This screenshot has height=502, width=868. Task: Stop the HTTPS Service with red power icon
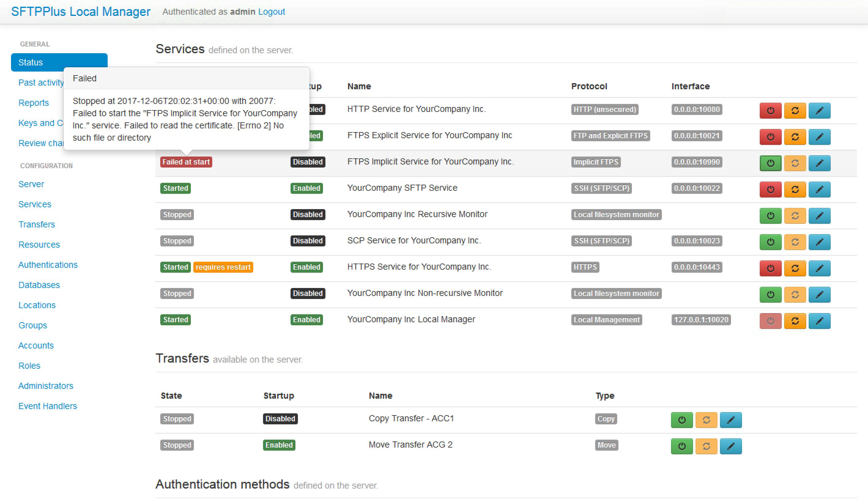coord(770,268)
